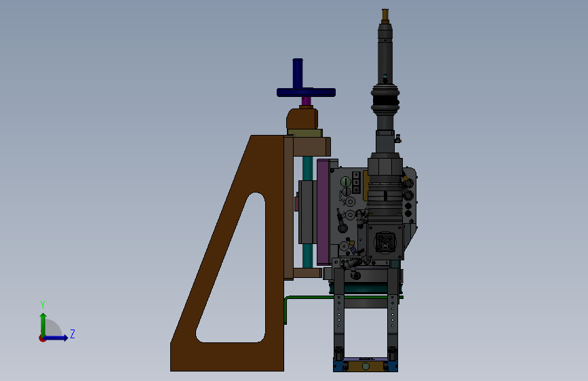Click the dark blue handwheel disc

[x=306, y=93]
